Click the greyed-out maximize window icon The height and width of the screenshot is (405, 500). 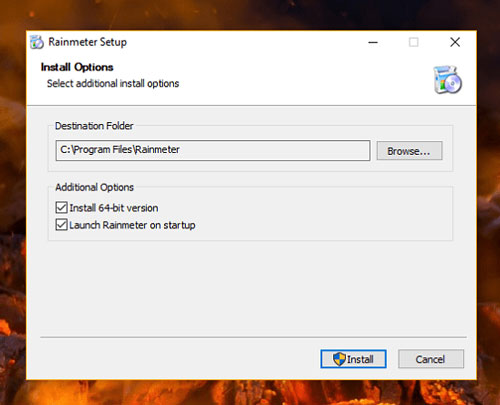[414, 42]
